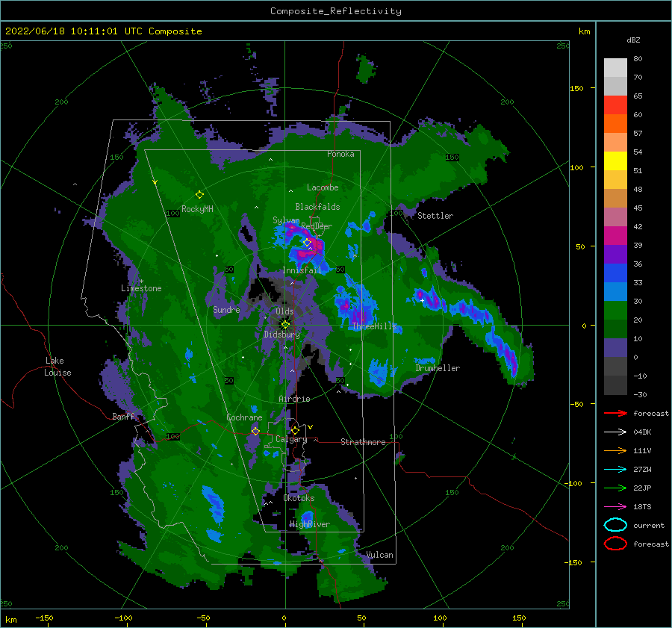672x628 pixels.
Task: Click the Lacombe town label
Action: pos(323,187)
